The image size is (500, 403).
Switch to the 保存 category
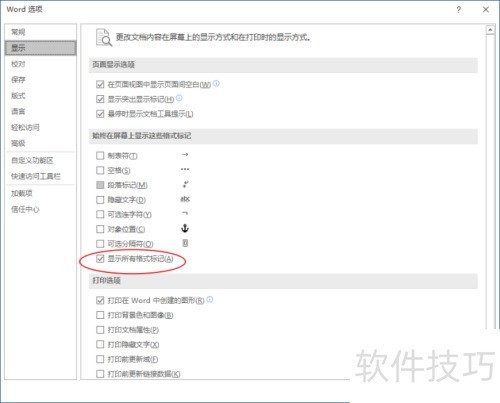click(40, 79)
